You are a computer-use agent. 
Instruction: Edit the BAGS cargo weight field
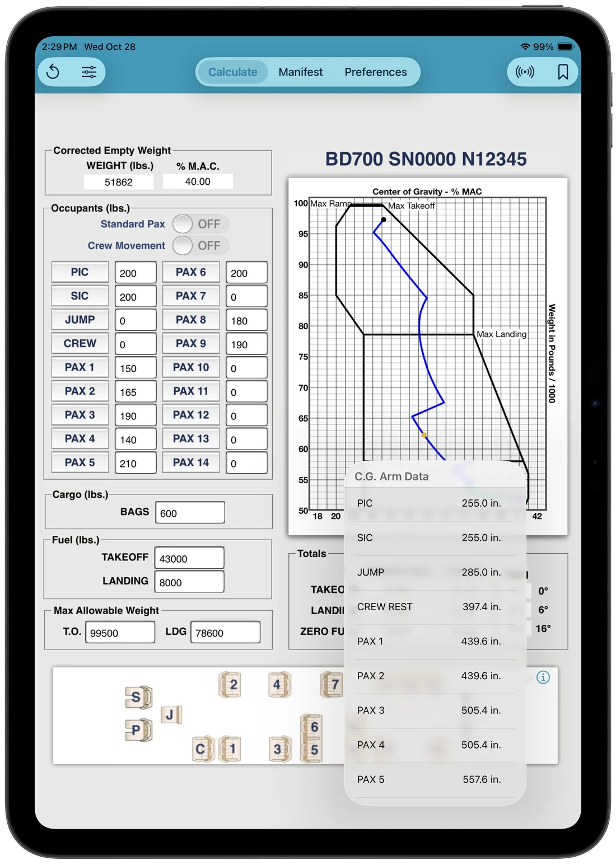click(190, 512)
